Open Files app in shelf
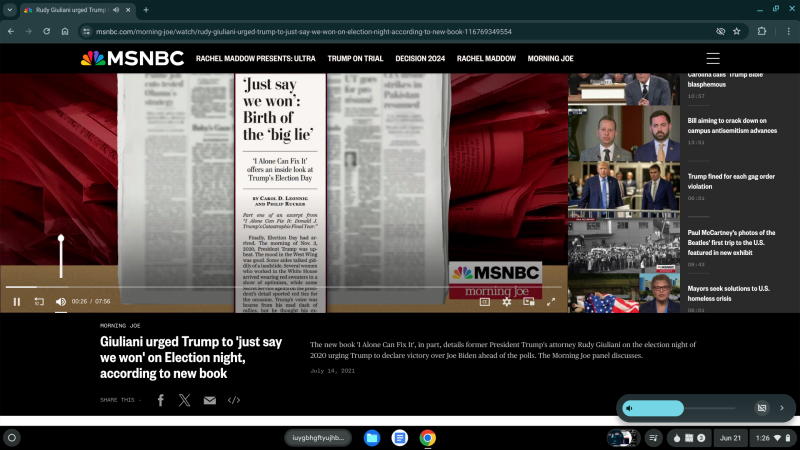This screenshot has height=450, width=800. 372,438
